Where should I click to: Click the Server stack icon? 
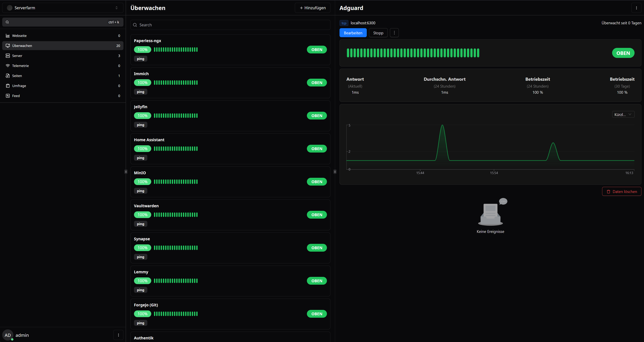pyautogui.click(x=8, y=56)
